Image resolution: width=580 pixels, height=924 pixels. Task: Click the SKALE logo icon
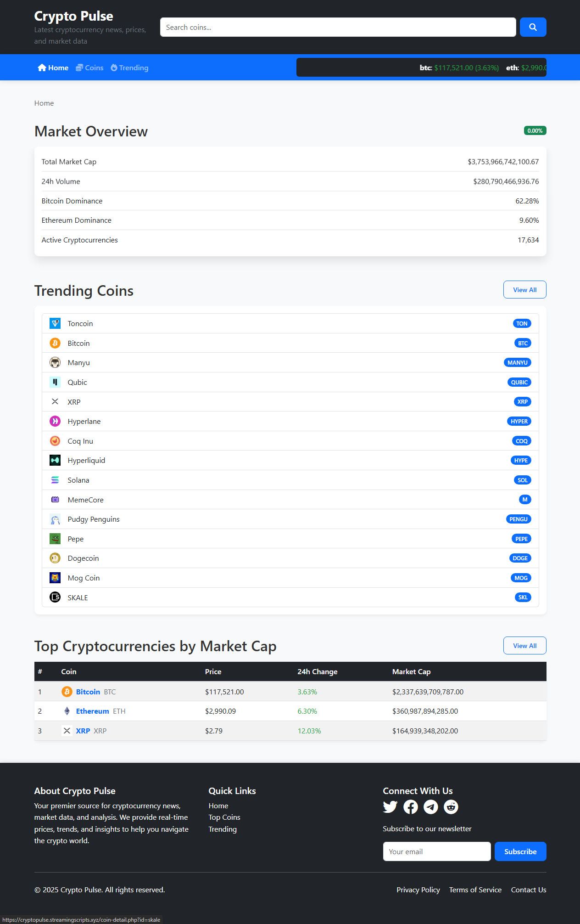pos(55,597)
